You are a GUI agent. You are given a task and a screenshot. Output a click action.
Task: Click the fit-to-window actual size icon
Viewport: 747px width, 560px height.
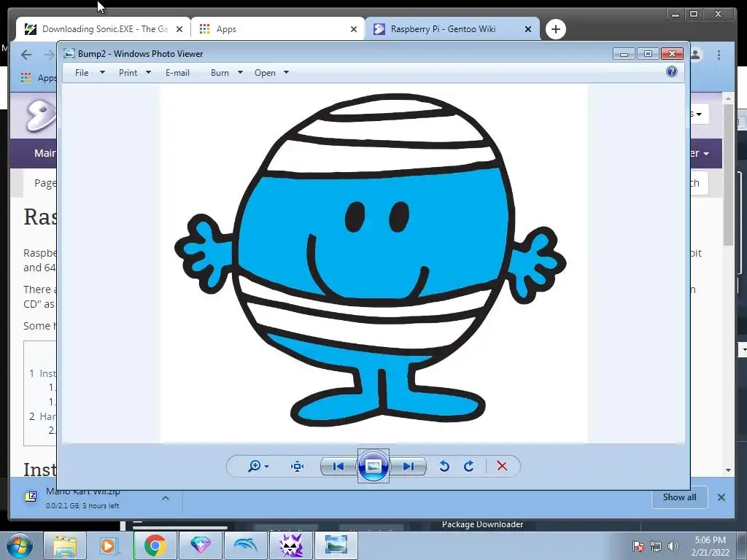click(298, 466)
